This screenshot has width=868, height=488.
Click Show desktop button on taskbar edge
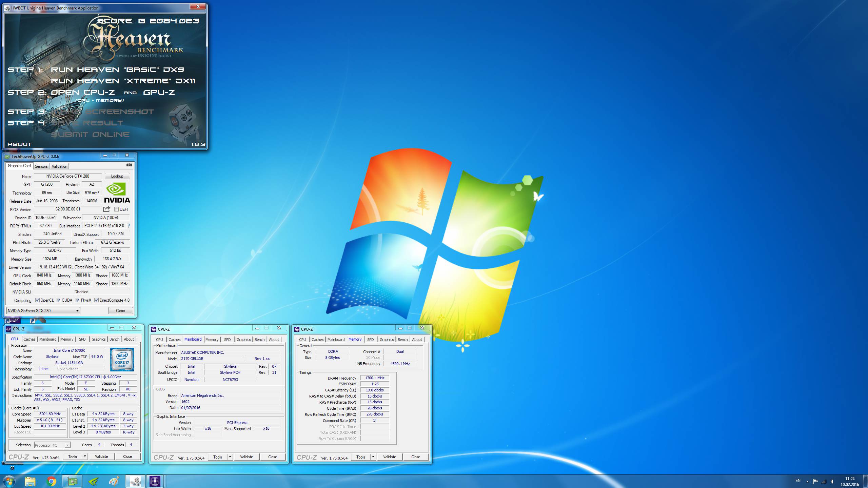pos(866,481)
